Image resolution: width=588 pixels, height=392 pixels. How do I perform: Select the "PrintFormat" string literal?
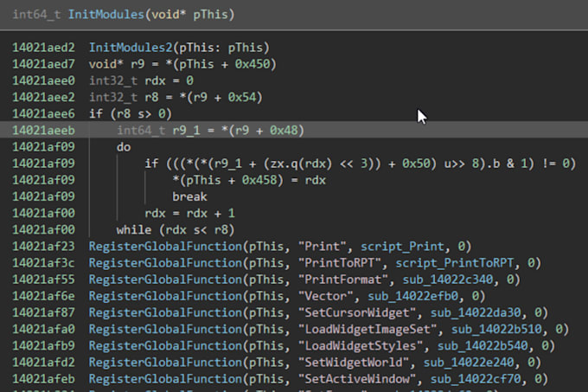click(x=339, y=280)
